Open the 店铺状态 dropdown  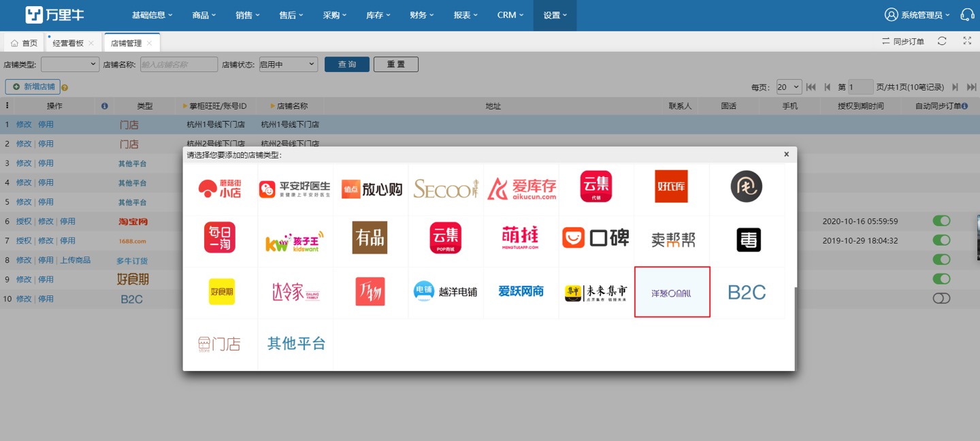pyautogui.click(x=287, y=64)
